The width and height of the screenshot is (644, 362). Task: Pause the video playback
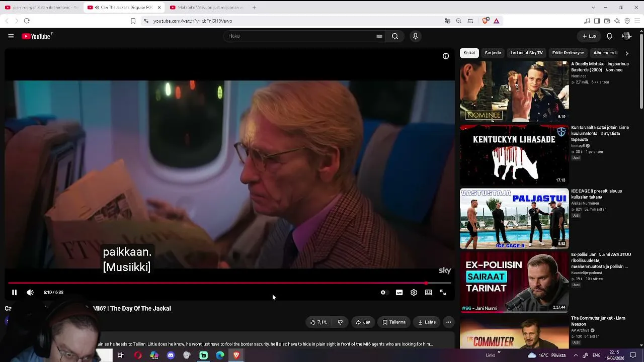14,292
